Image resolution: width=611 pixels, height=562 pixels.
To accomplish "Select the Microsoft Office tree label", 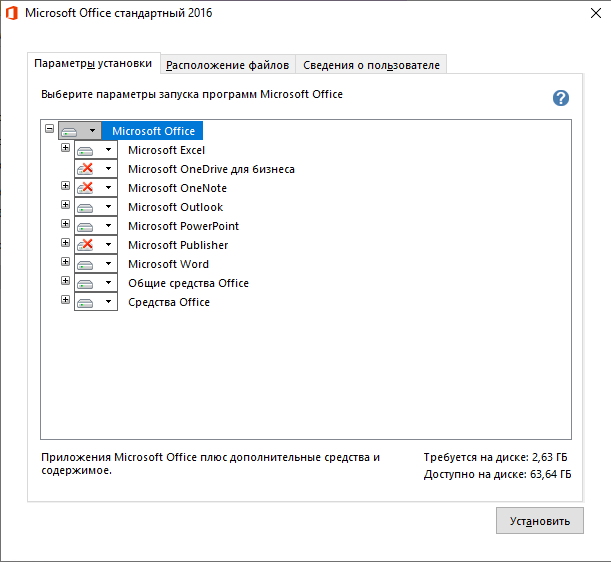I will (153, 131).
